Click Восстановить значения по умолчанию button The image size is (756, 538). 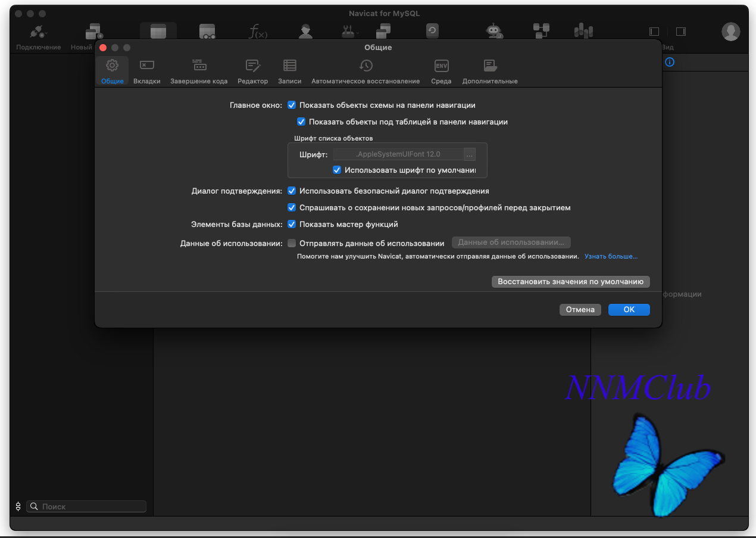pyautogui.click(x=571, y=281)
